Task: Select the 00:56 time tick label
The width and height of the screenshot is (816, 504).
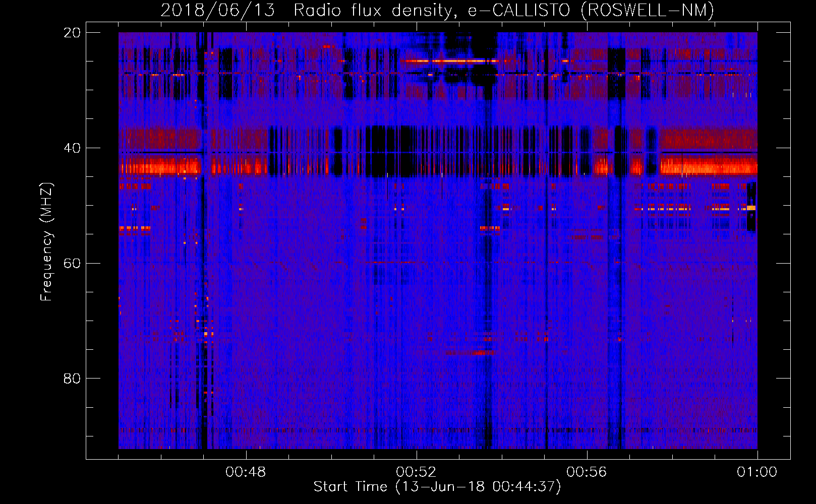Action: (x=587, y=472)
